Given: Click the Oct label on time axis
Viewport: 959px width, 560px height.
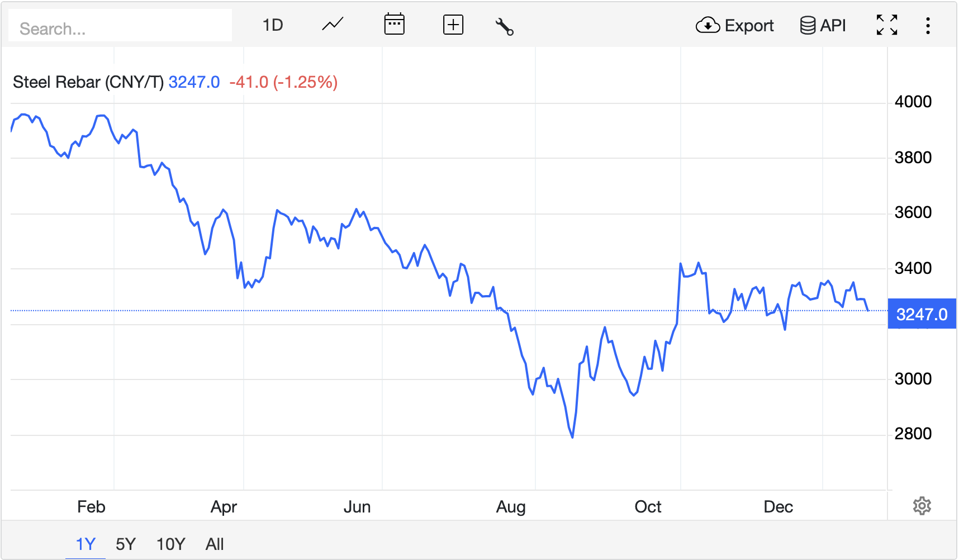Looking at the screenshot, I should [648, 507].
